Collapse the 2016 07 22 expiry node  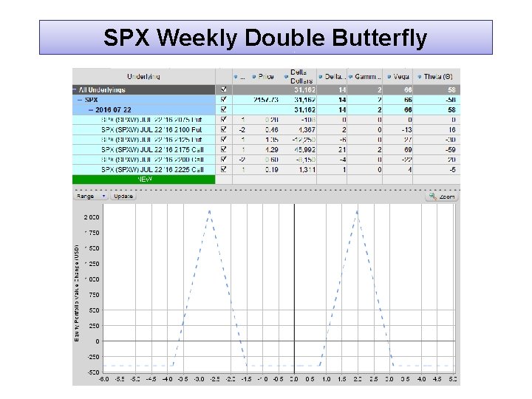point(91,110)
